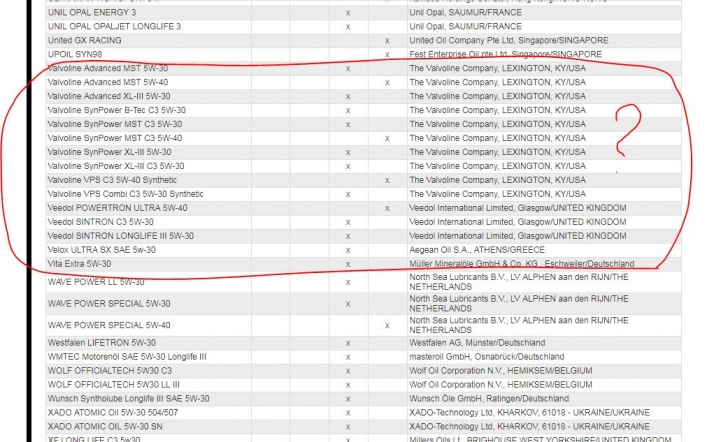Click the x mark in Valvoline VPS C3 5W-40 row

[x=387, y=181]
